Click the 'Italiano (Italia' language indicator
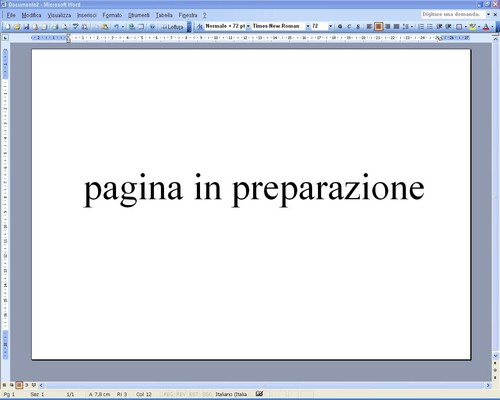Image resolution: width=500 pixels, height=400 pixels. pyautogui.click(x=231, y=394)
